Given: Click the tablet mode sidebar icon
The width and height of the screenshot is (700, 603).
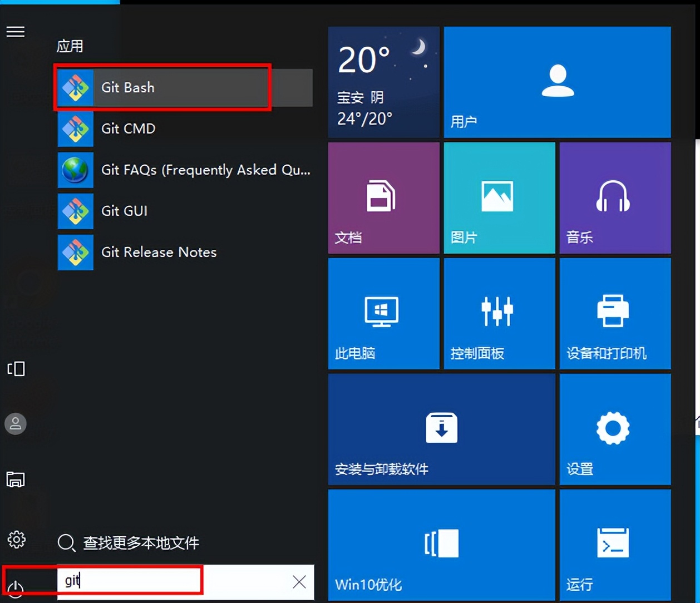Looking at the screenshot, I should 16,369.
